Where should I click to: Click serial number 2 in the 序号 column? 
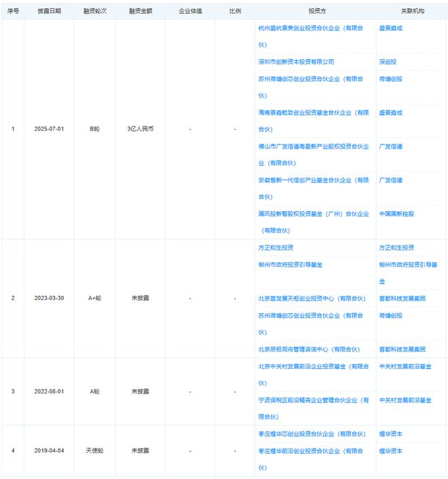click(x=13, y=298)
